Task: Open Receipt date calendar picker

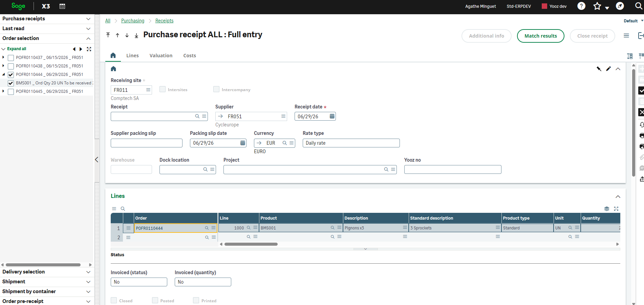Action: click(332, 116)
